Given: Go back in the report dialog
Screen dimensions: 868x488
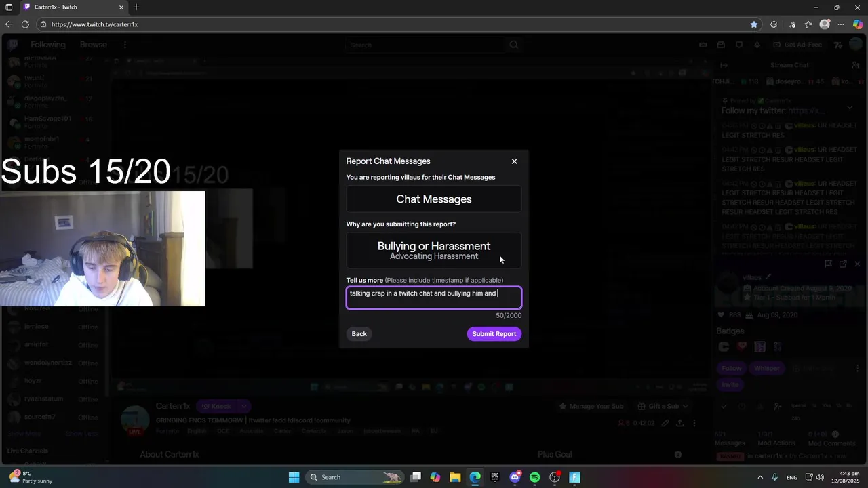Looking at the screenshot, I should click(x=359, y=333).
